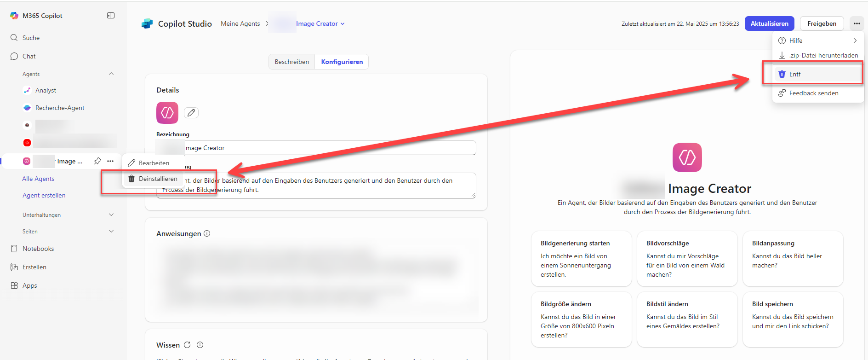
Task: Pin the Image Creator agent in sidebar
Action: (97, 161)
